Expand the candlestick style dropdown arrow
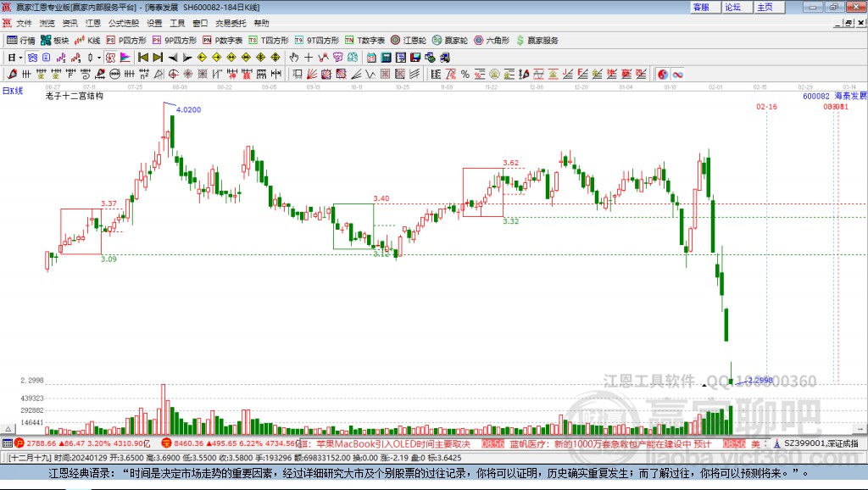868x490 pixels. (x=99, y=58)
